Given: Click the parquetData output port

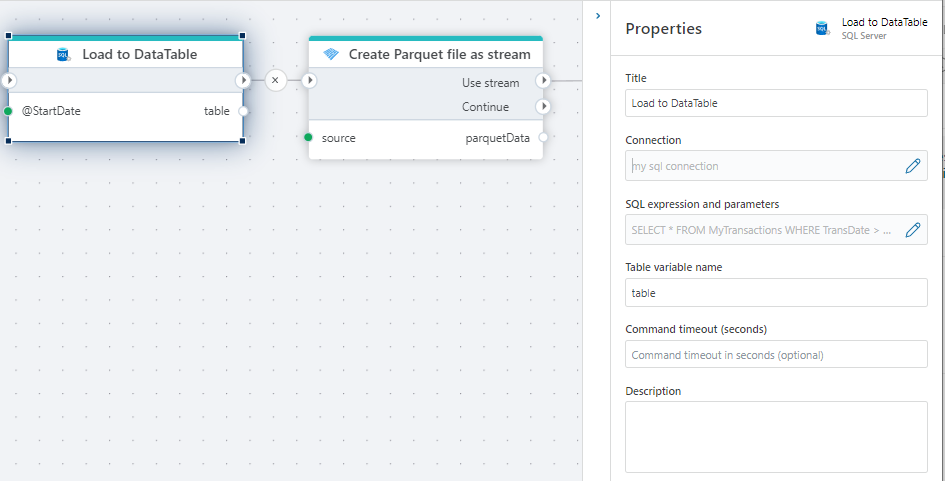Looking at the screenshot, I should coord(543,138).
